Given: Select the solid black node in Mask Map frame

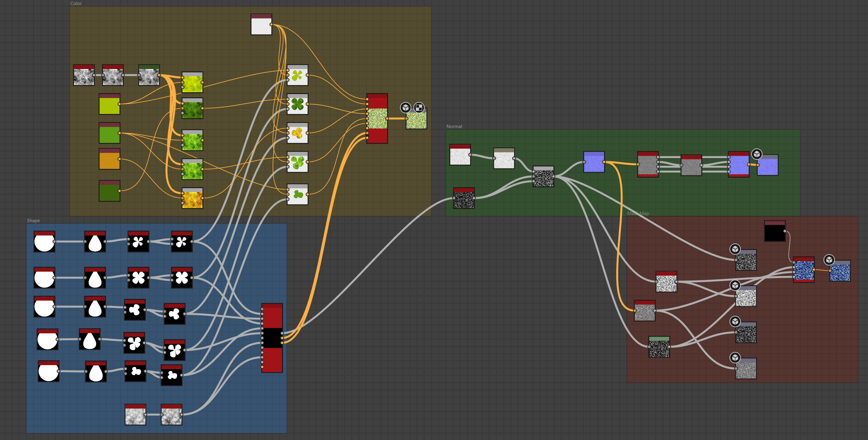Looking at the screenshot, I should tap(775, 231).
